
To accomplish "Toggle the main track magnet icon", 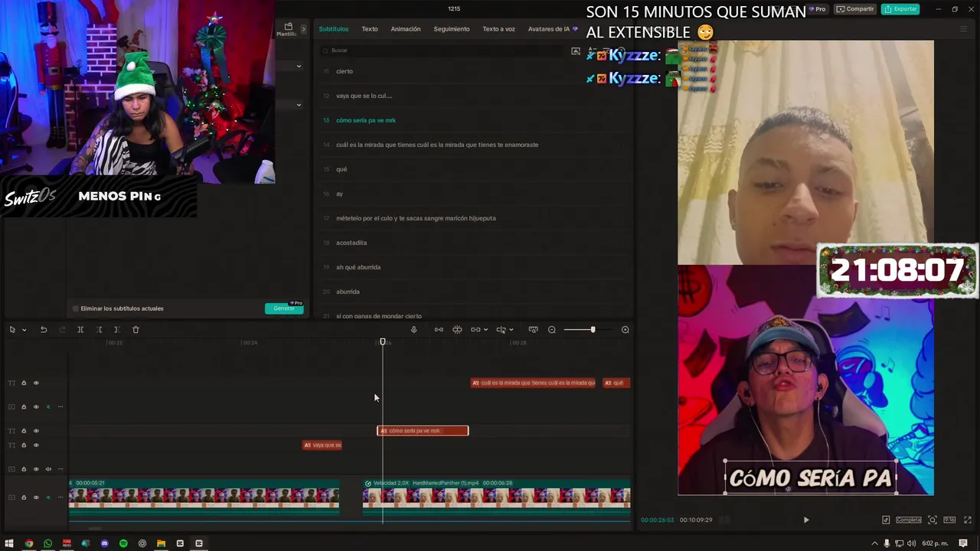I will coord(439,330).
